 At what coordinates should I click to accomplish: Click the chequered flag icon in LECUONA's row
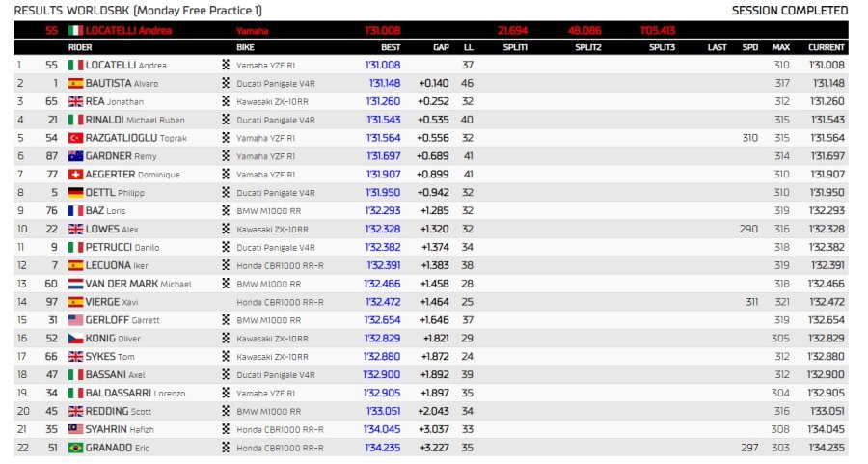point(226,265)
